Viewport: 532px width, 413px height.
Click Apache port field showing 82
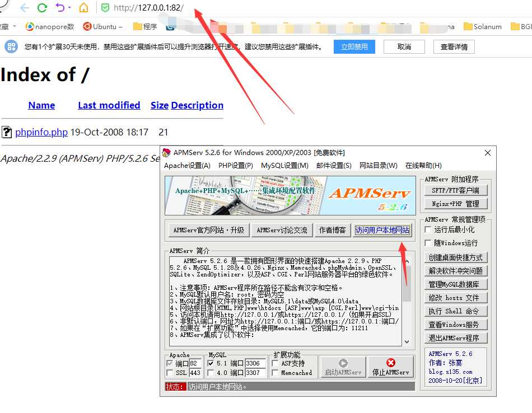[195, 363]
